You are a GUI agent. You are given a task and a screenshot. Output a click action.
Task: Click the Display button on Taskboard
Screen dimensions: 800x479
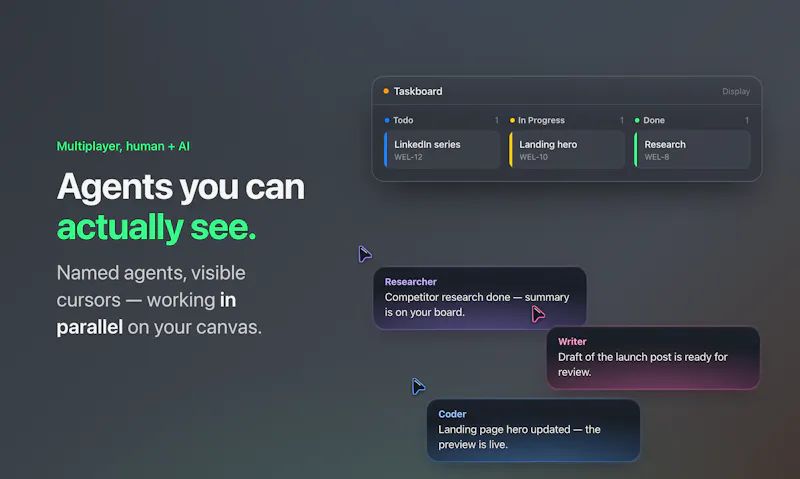tap(736, 91)
